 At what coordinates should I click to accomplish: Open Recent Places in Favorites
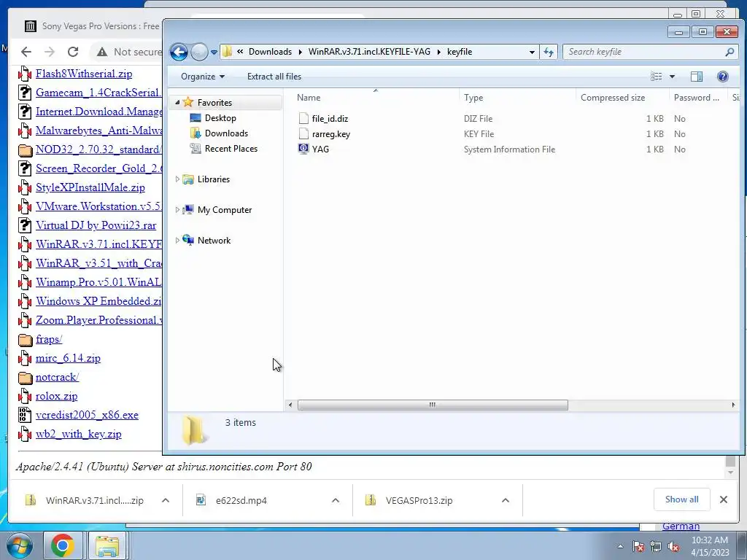click(231, 149)
